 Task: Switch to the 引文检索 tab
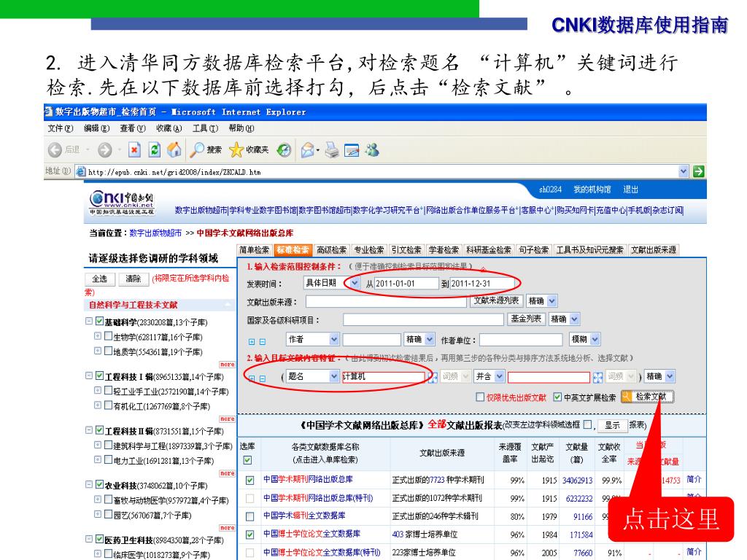406,250
